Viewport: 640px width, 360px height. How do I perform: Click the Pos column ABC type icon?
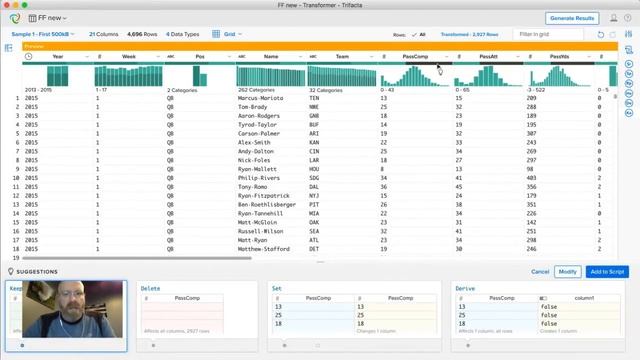click(x=171, y=57)
